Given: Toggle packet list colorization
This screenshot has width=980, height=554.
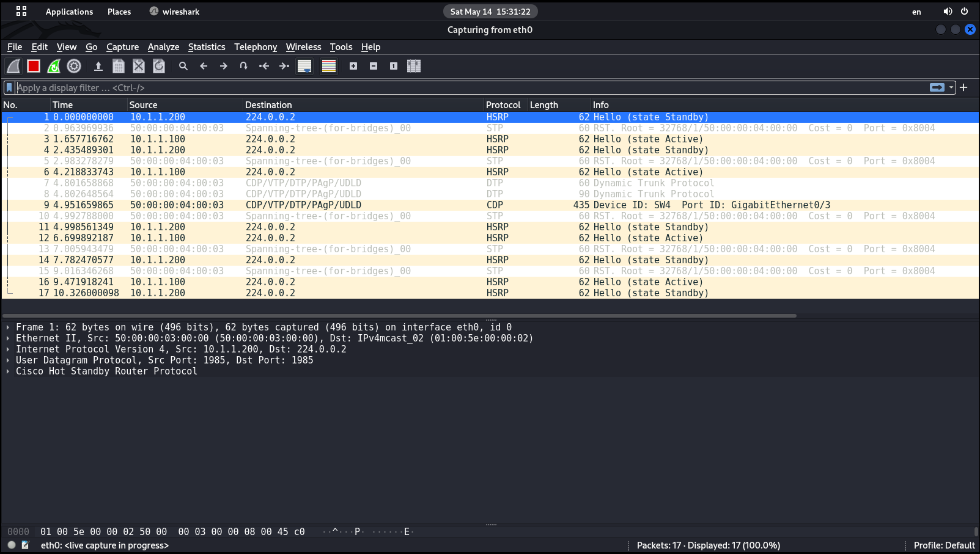Looking at the screenshot, I should (x=328, y=66).
